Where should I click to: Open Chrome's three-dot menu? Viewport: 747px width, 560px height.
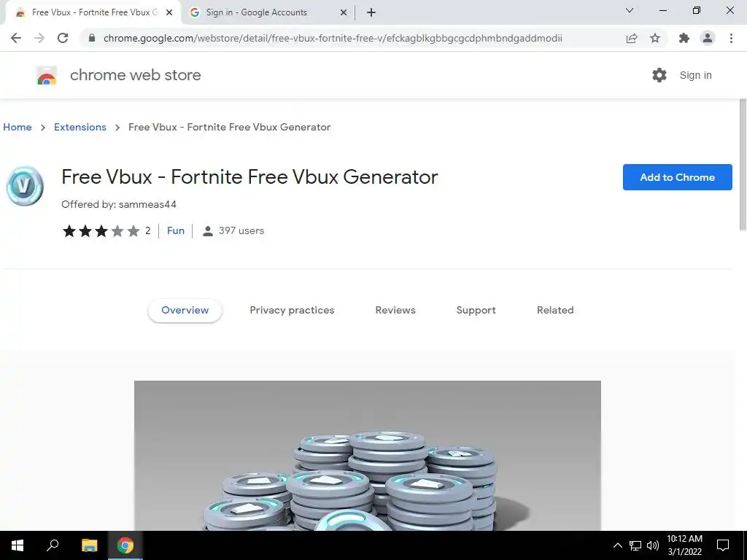(x=731, y=38)
